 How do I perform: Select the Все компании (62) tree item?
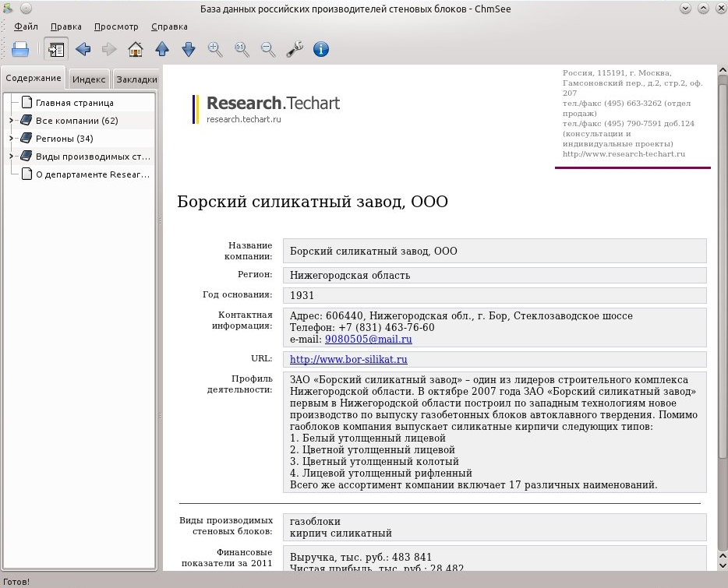tap(76, 121)
